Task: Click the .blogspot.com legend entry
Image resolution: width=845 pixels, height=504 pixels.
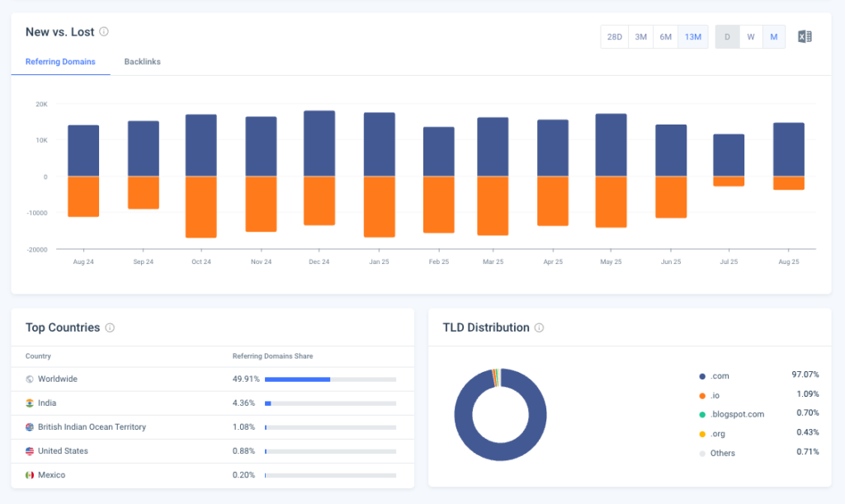Action: [737, 414]
